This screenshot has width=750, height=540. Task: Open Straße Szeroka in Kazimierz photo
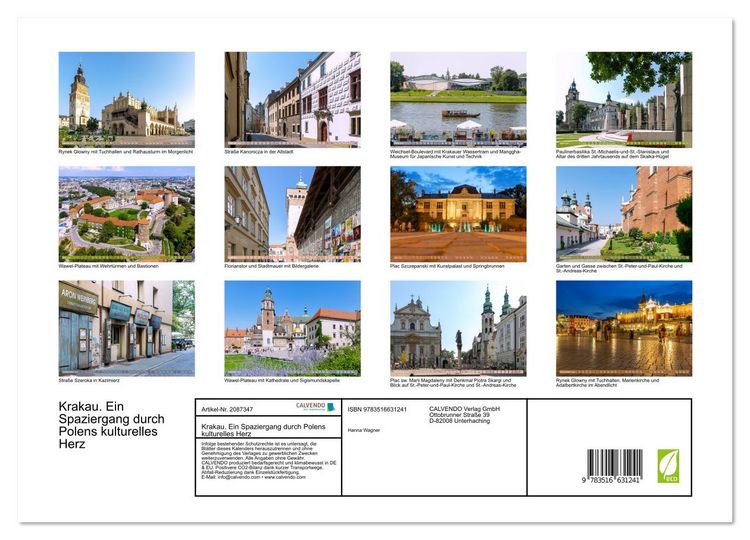(127, 328)
